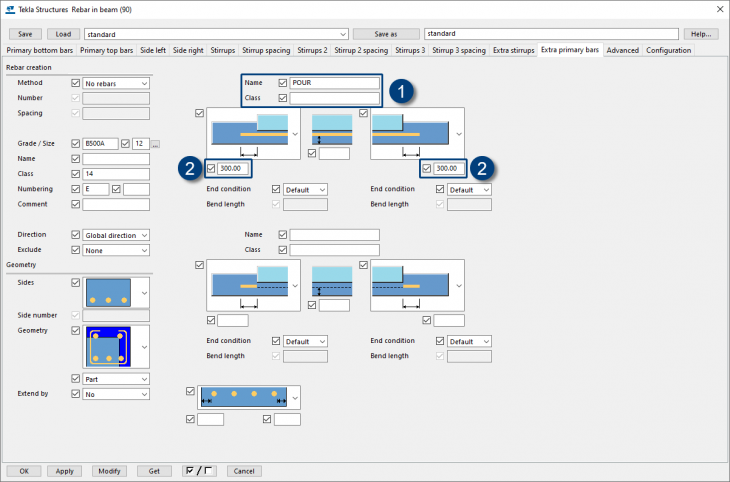Screen dimensions: 730x482
Task: Choose upper left beam end rebar picture
Action: pos(250,134)
